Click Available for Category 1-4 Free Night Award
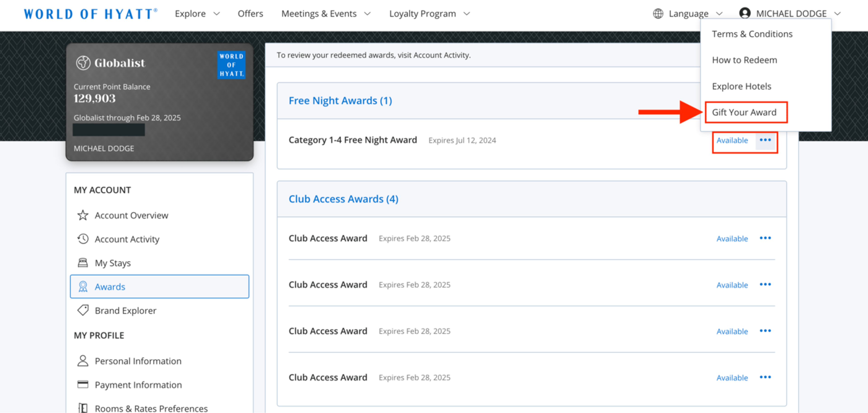Screen dimensions: 868x413 (x=732, y=140)
